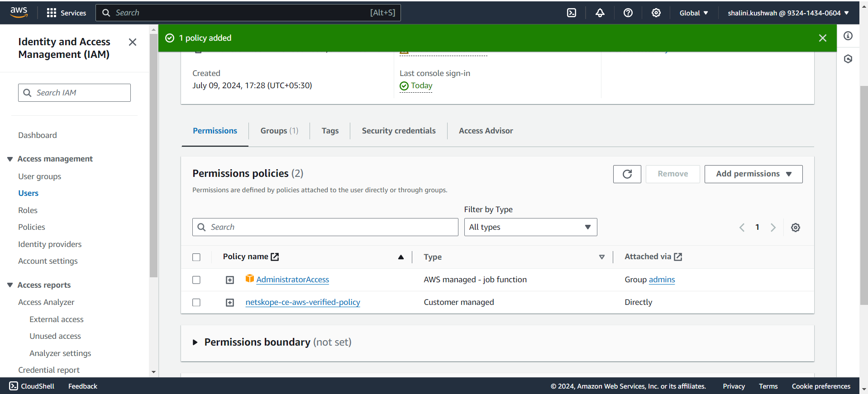Dismiss the '1 policy added' banner
Image resolution: width=868 pixels, height=394 pixels.
tap(822, 38)
